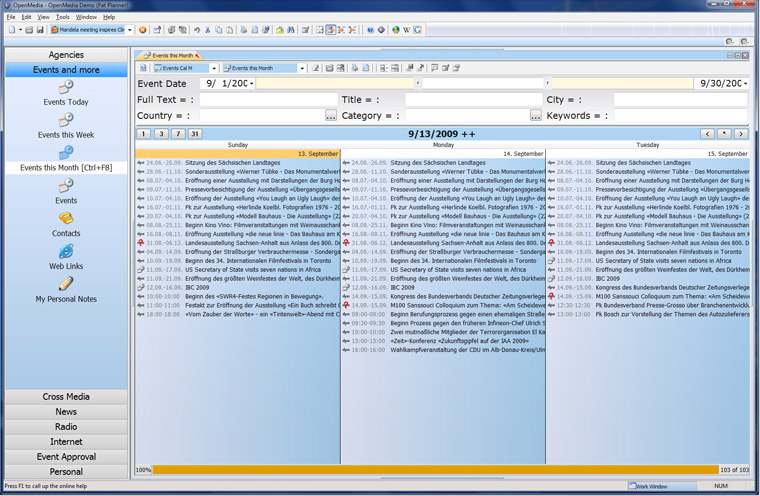Switch to 31-day calendar view
The image size is (760, 496).
coord(195,133)
